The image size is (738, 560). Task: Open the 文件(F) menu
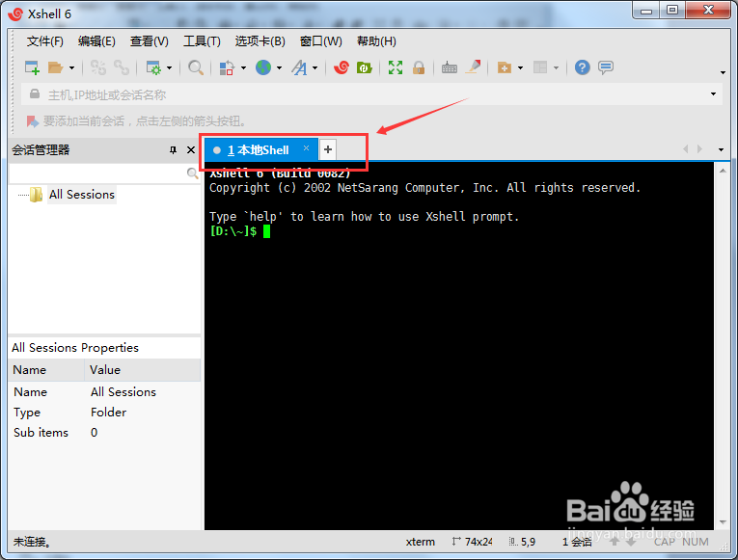click(x=44, y=41)
